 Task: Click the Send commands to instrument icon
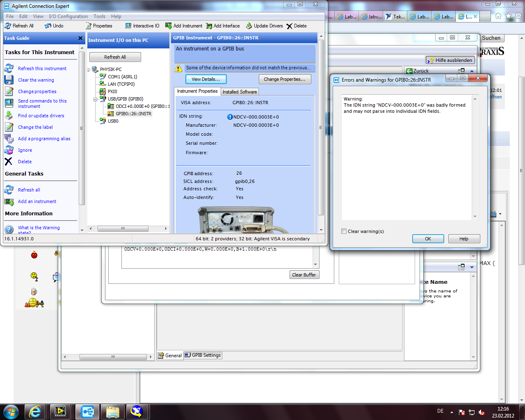(9, 103)
